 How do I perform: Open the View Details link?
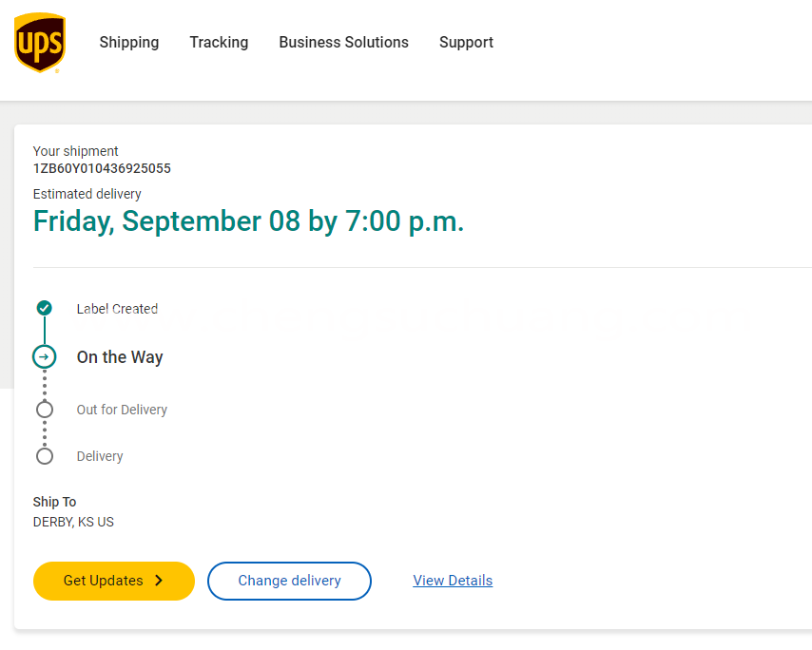453,581
